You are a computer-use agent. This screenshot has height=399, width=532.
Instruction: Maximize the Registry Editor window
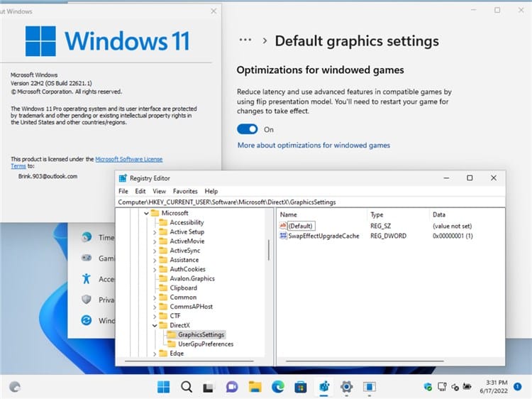coord(470,178)
